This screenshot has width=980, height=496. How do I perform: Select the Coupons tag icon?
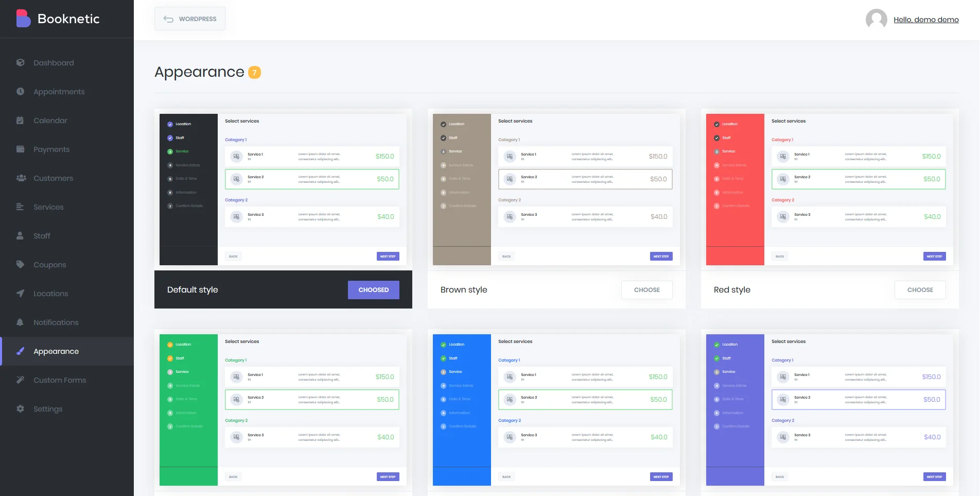20,264
